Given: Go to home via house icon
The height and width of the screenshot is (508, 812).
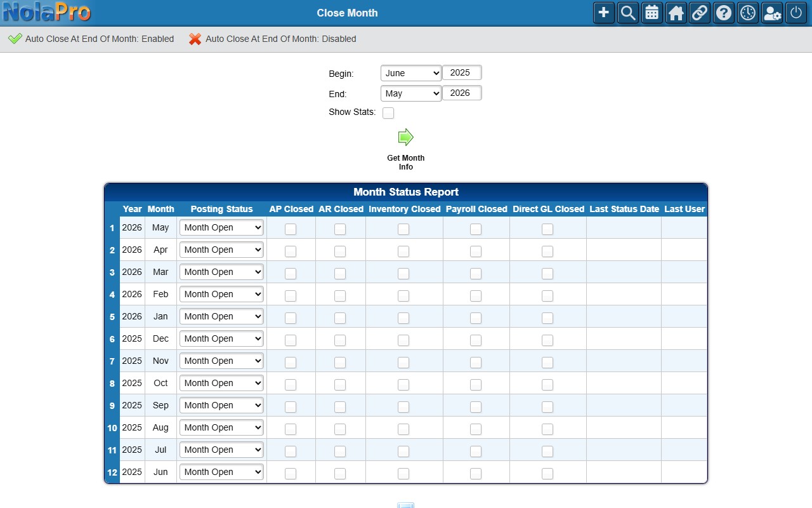Looking at the screenshot, I should click(x=676, y=13).
